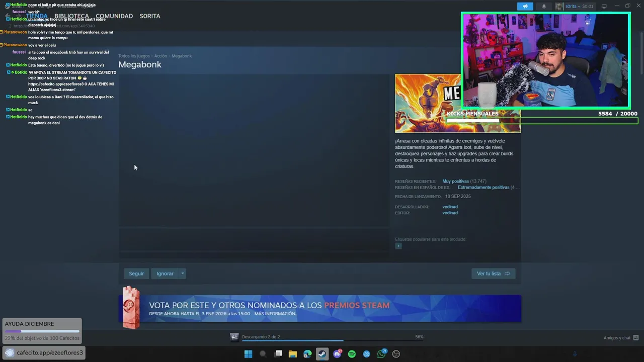
Task: Open Windows taskbar search
Action: click(263, 354)
